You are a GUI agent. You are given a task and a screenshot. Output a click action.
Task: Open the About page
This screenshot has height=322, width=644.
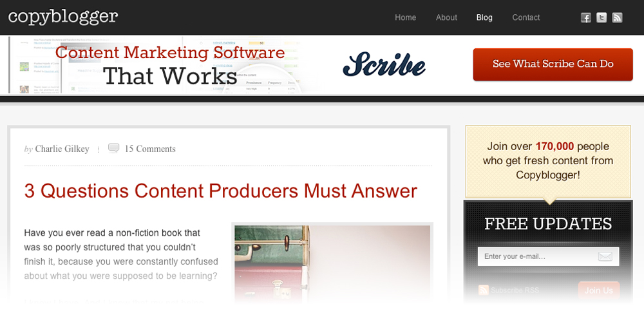point(446,17)
